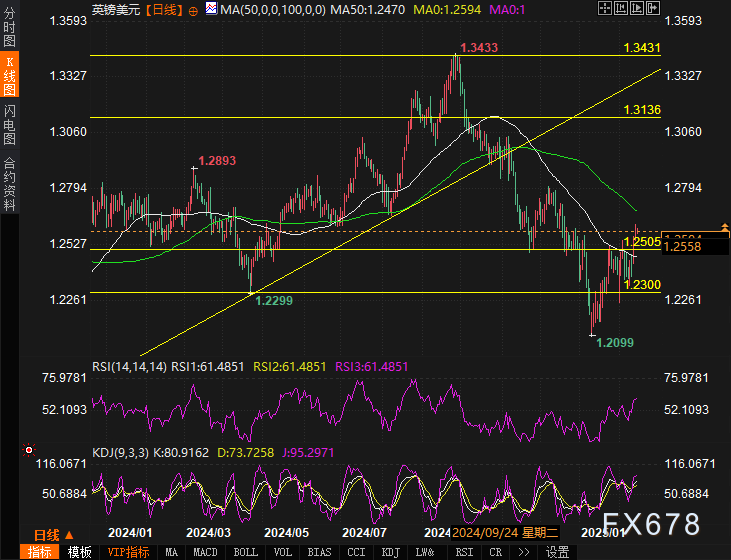731x560 pixels.
Task: Click the 设置 settings button
Action: [x=557, y=552]
